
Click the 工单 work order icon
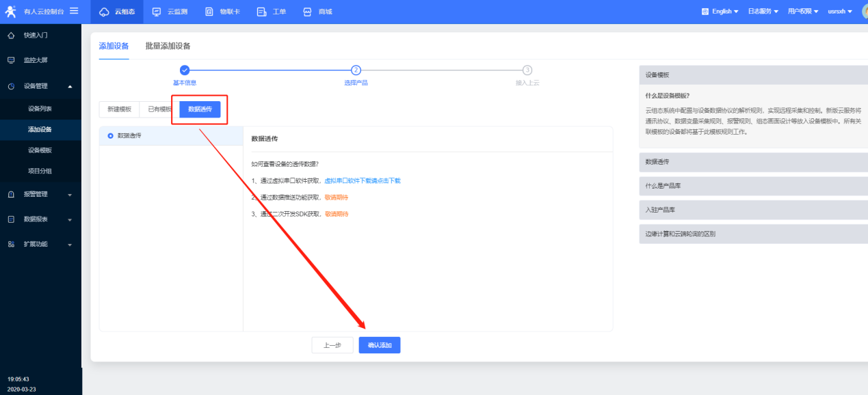pos(261,12)
